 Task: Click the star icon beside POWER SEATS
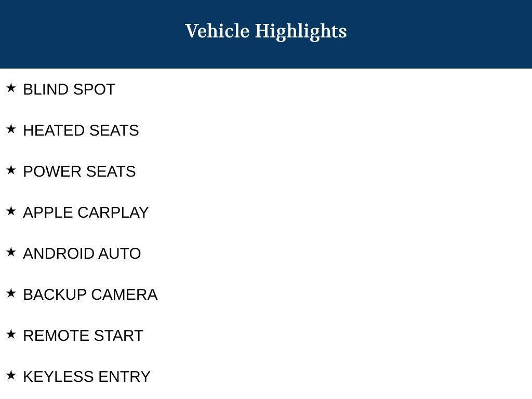11,170
